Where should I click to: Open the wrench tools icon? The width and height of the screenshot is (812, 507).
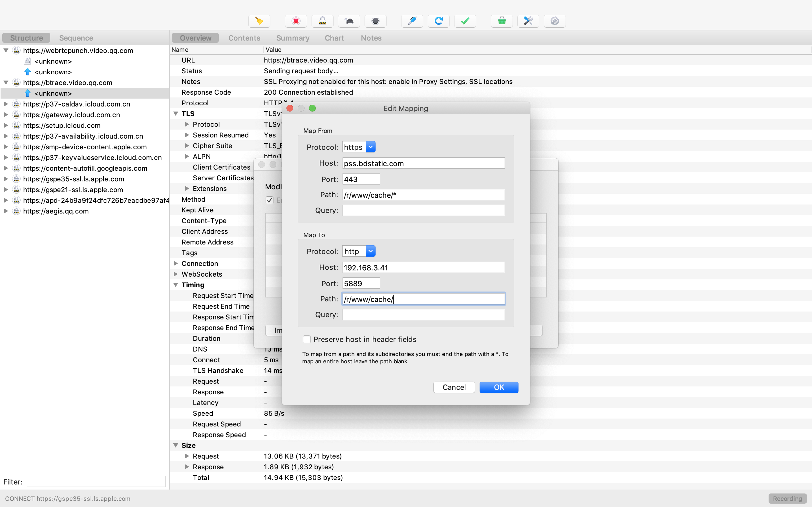[x=528, y=21]
